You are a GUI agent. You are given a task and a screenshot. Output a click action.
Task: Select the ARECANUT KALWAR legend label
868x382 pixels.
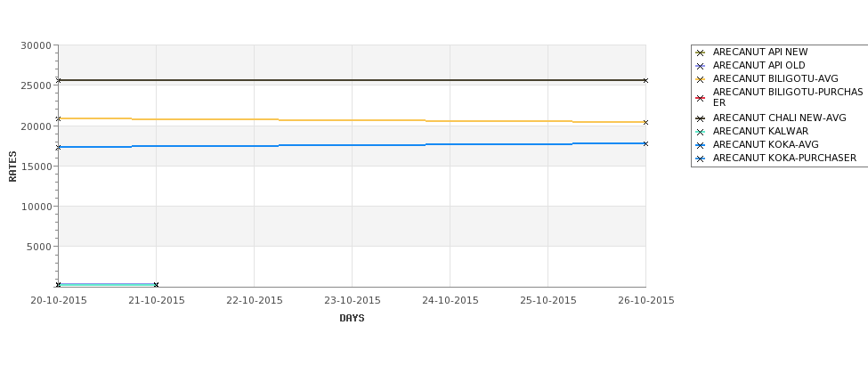[760, 132]
